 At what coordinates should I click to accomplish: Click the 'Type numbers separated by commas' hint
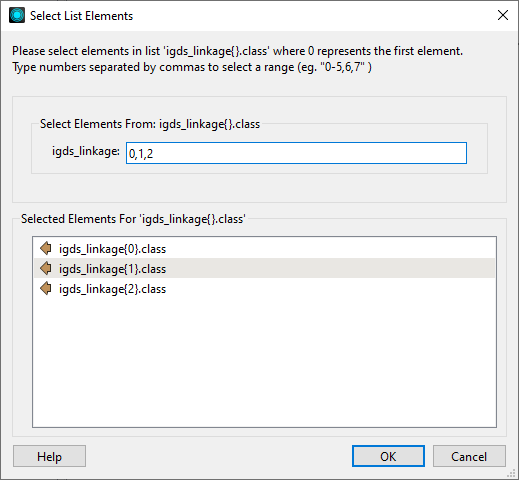pyautogui.click(x=192, y=67)
